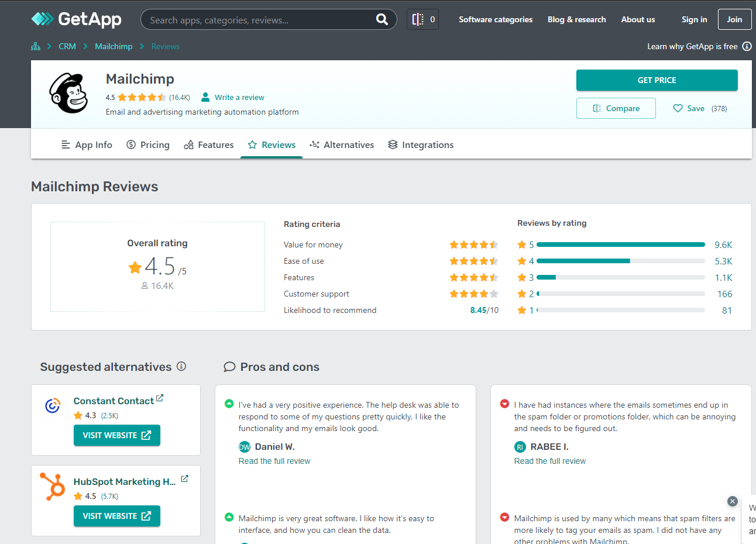The width and height of the screenshot is (756, 544).
Task: Click the Compare button
Action: 616,108
